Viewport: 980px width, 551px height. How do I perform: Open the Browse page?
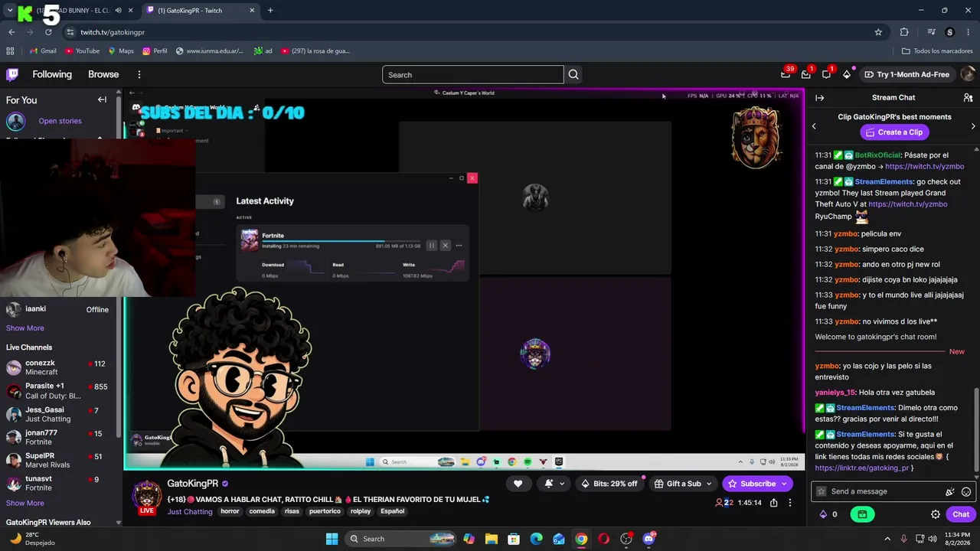103,74
